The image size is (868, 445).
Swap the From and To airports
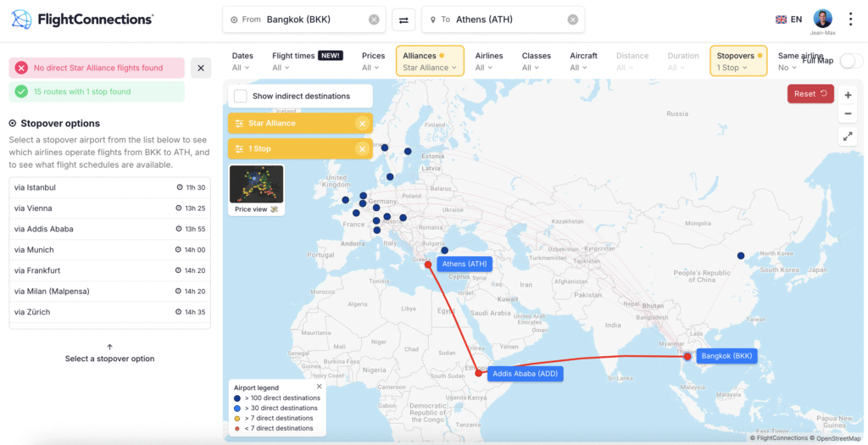point(403,19)
